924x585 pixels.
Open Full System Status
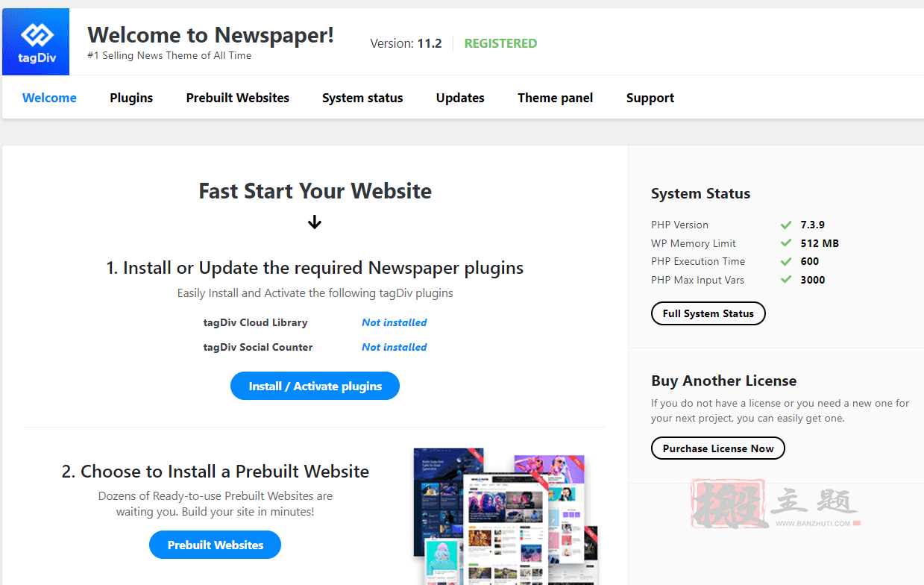(708, 313)
